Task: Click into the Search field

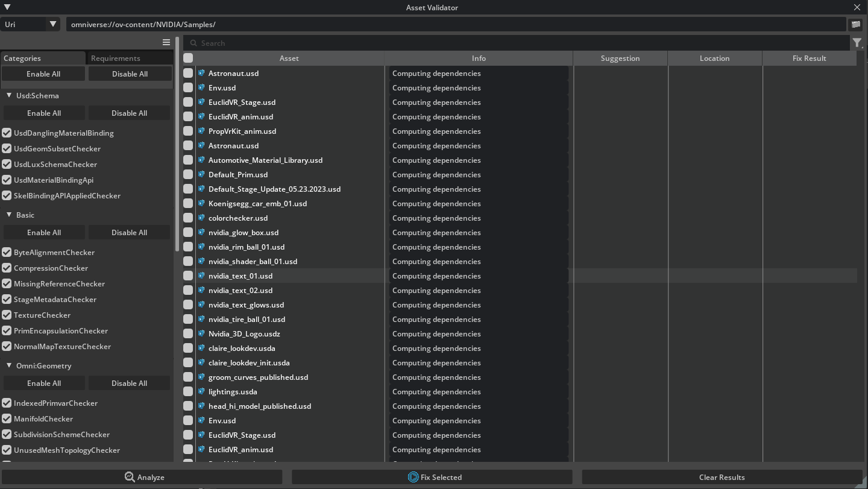Action: pos(518,43)
